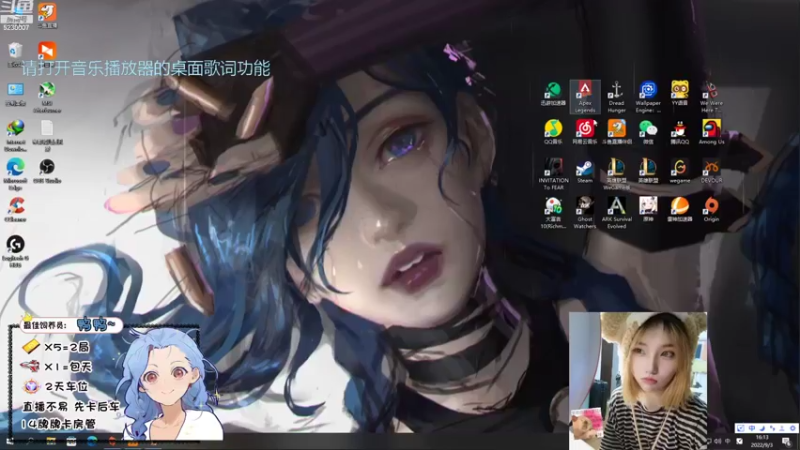Open NetEase Cloud Music red icon

pyautogui.click(x=585, y=132)
